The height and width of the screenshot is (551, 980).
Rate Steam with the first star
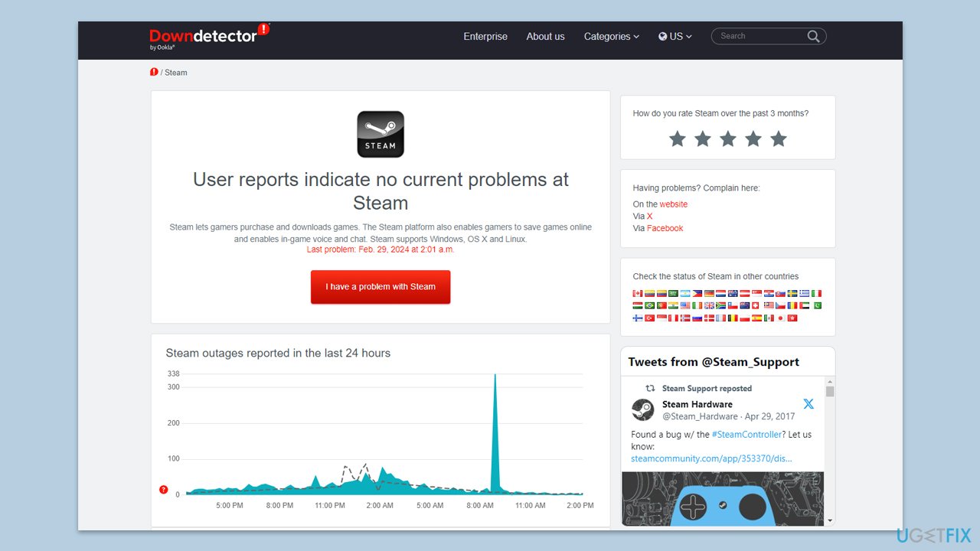point(677,139)
